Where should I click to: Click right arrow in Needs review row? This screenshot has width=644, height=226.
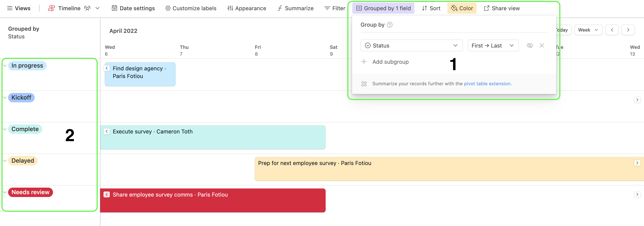point(637,194)
